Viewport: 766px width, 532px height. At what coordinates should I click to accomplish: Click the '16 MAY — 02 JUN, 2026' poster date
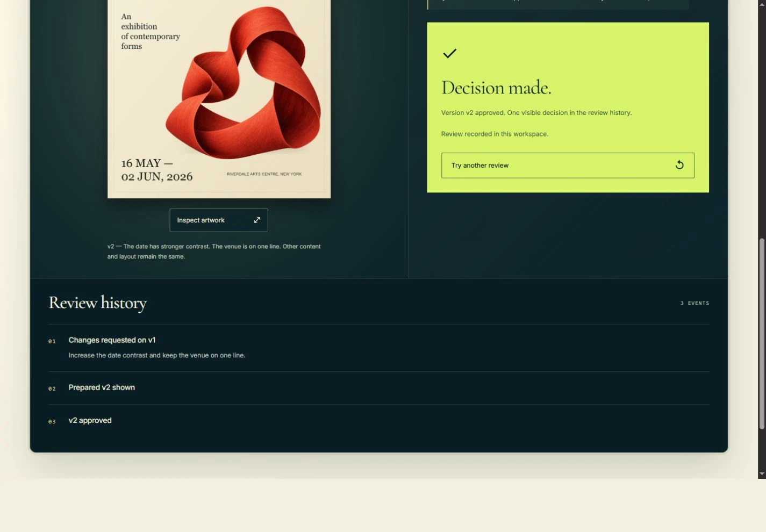coord(156,170)
